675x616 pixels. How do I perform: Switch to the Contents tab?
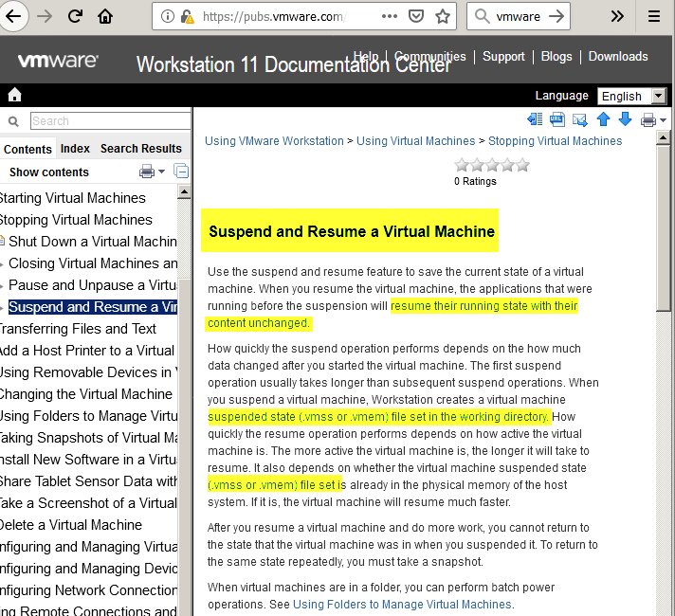pos(27,149)
